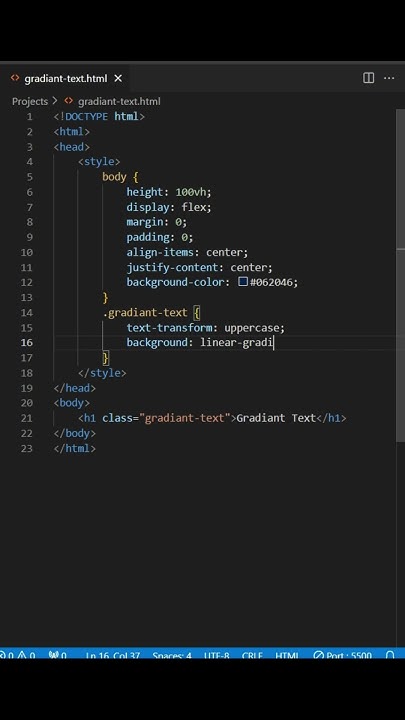Click line number 12 in the gutter
The height and width of the screenshot is (720, 405).
pyautogui.click(x=27, y=282)
